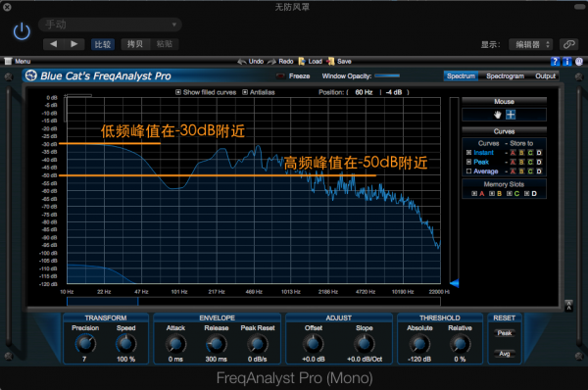Image resolution: width=588 pixels, height=390 pixels.
Task: Toggle Memory Slot C visibility checkbox
Action: pos(510,193)
